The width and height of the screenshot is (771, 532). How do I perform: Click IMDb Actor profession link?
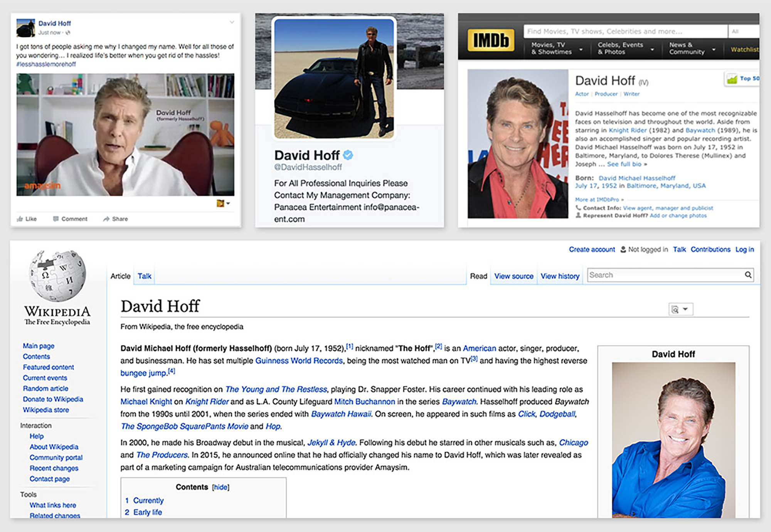(x=582, y=94)
